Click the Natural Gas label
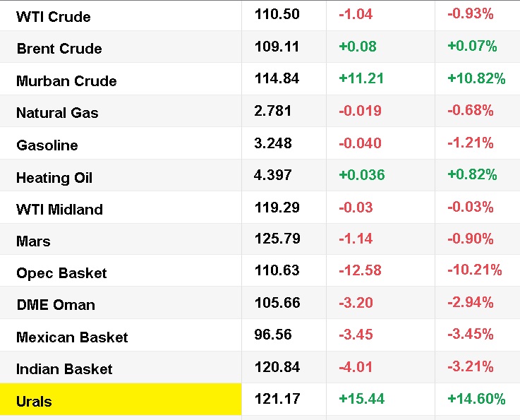The width and height of the screenshot is (520, 420). point(57,113)
